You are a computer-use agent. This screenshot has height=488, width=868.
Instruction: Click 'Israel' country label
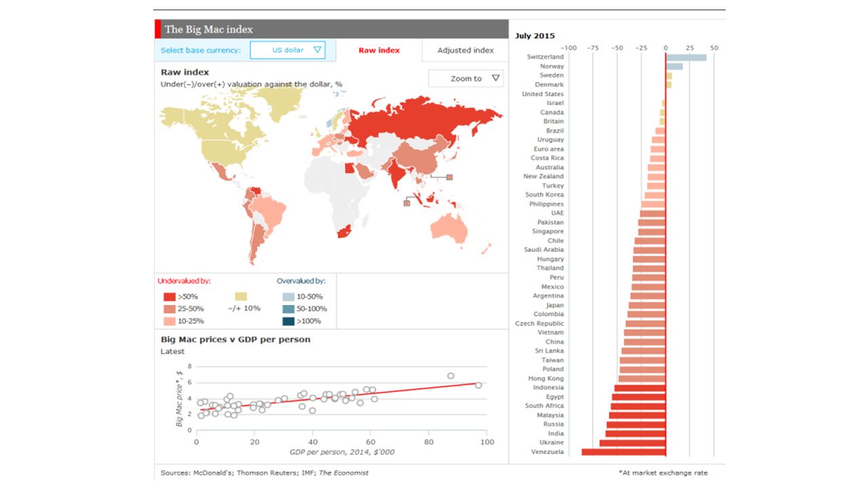click(x=555, y=103)
